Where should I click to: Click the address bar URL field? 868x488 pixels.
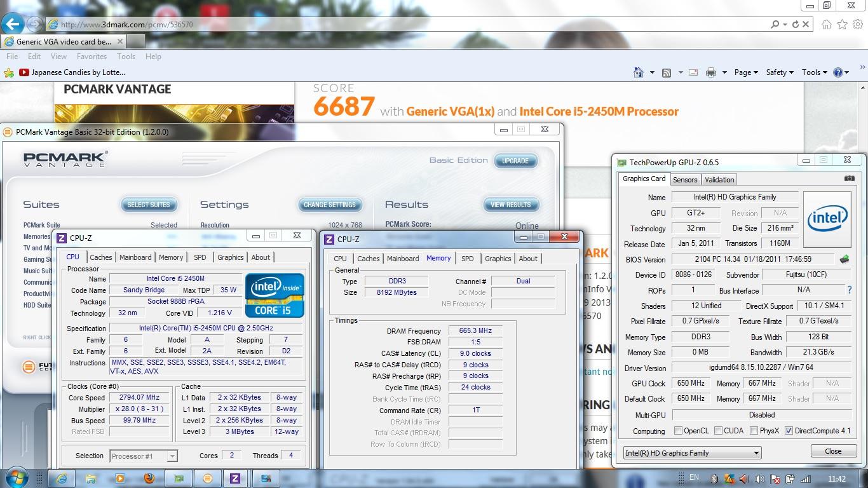tap(407, 24)
